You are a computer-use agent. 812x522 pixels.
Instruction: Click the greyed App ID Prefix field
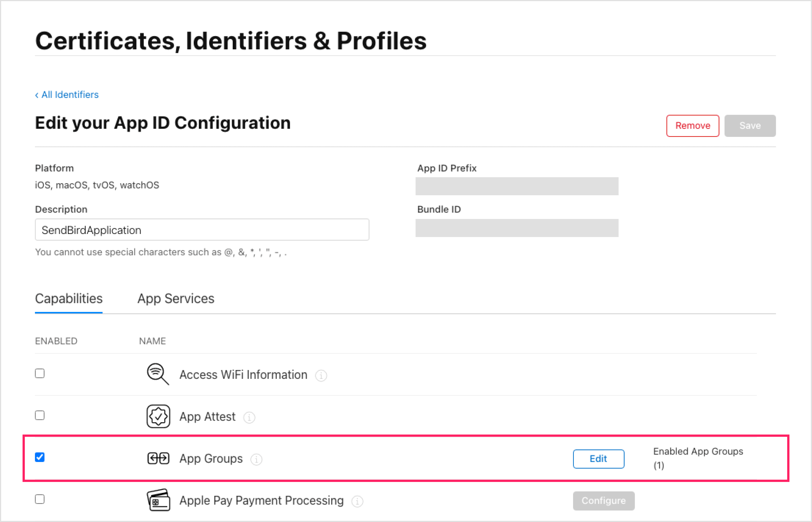517,186
